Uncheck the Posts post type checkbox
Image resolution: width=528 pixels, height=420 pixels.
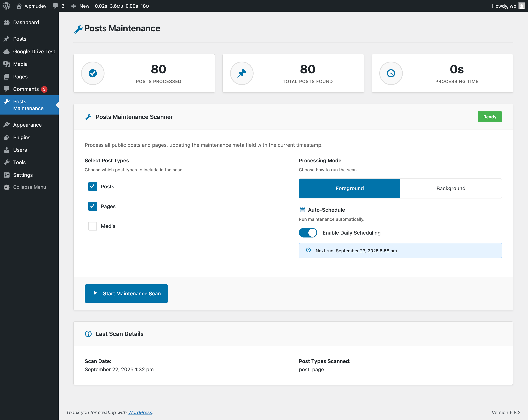click(93, 187)
